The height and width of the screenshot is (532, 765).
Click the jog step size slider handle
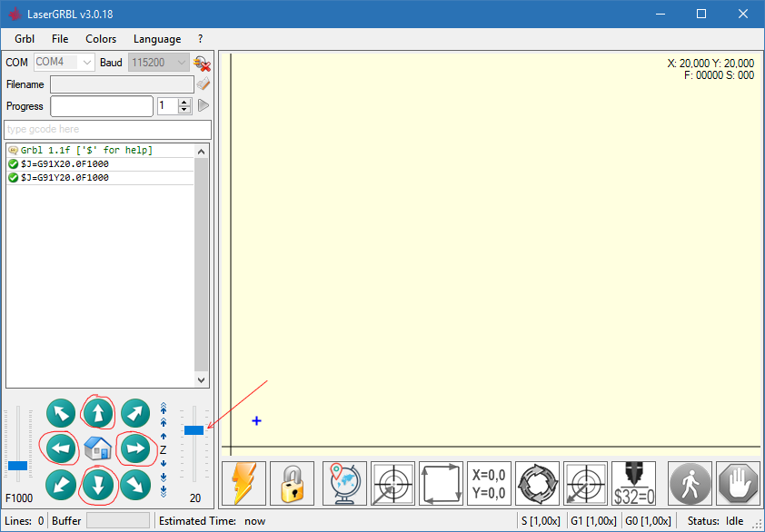pyautogui.click(x=194, y=430)
